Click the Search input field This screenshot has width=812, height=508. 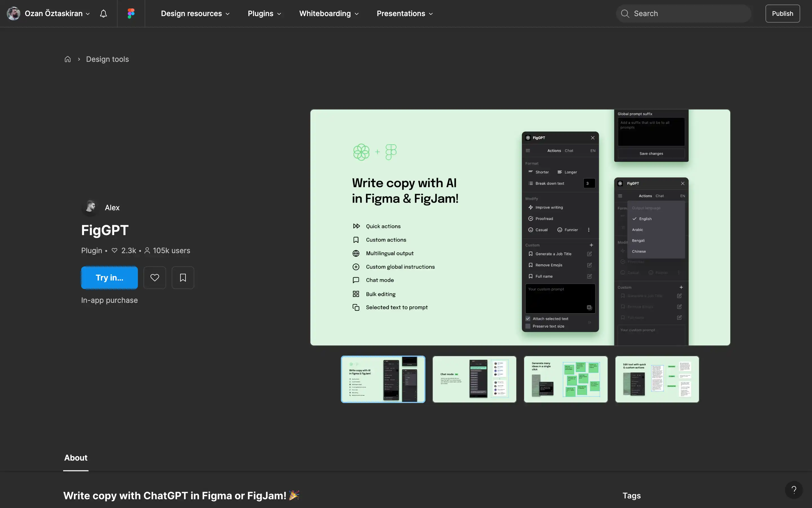683,14
